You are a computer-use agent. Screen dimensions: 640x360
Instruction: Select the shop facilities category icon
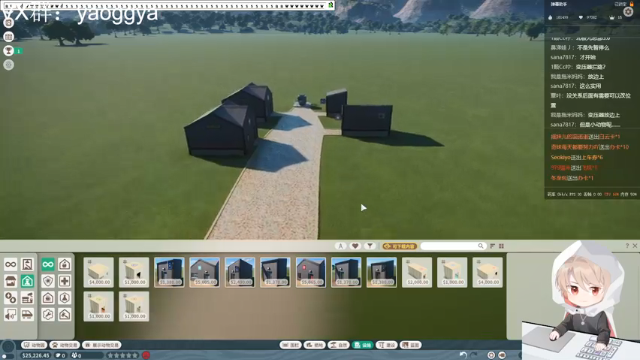click(x=11, y=281)
